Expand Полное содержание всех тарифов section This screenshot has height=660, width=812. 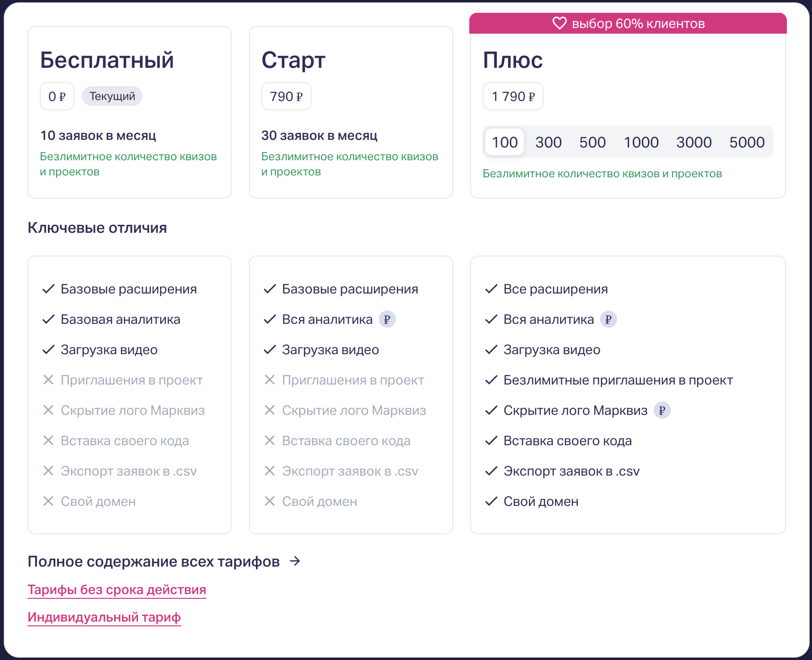pyautogui.click(x=154, y=561)
